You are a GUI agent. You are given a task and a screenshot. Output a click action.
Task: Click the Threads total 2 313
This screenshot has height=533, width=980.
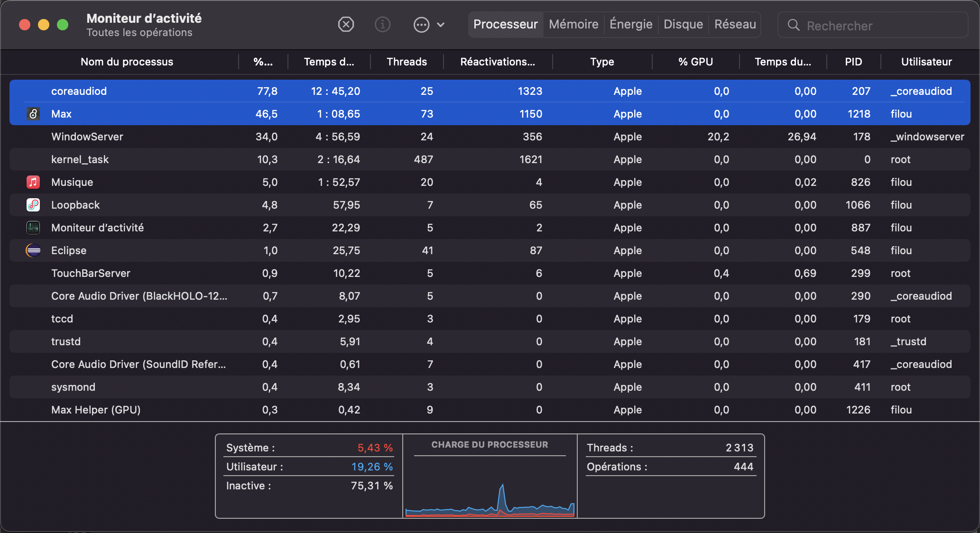tap(740, 448)
